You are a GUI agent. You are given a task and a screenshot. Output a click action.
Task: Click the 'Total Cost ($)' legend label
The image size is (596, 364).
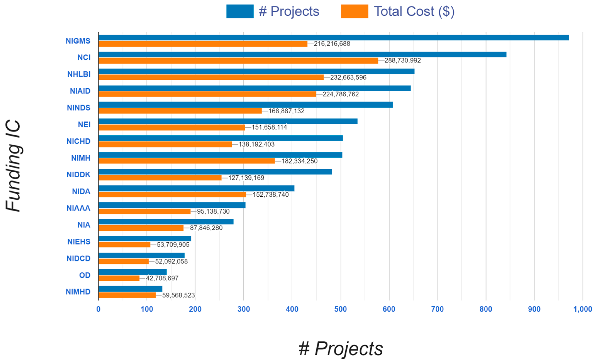414,11
